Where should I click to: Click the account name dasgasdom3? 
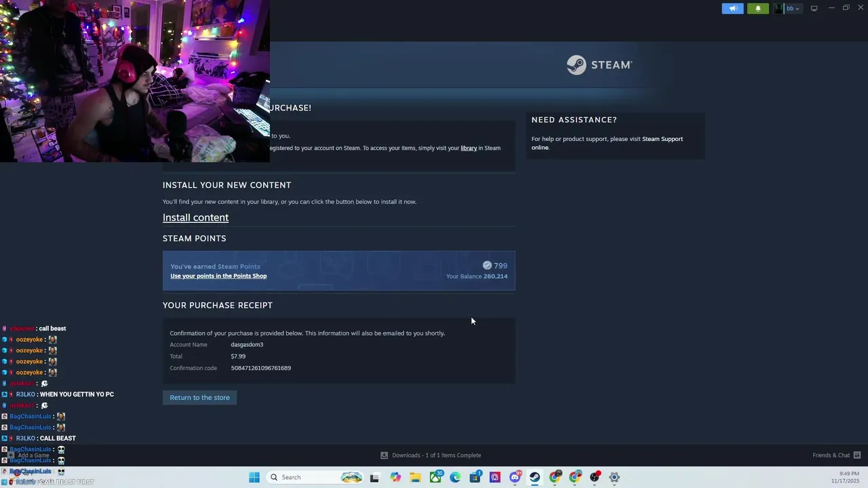tap(247, 344)
